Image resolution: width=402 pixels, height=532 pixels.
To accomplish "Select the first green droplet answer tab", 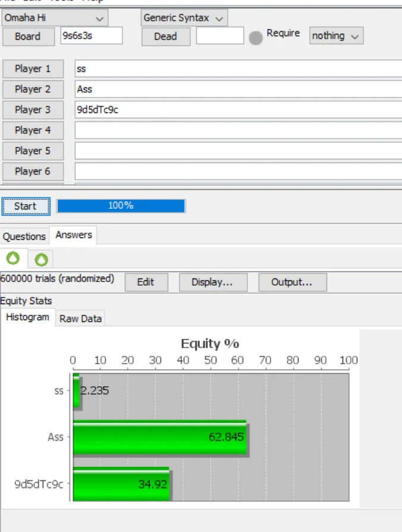I will [13, 258].
